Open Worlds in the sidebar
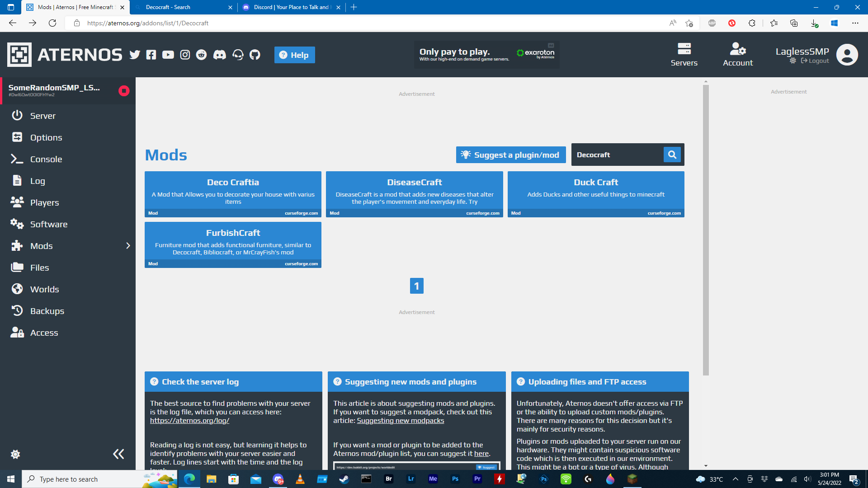 (x=68, y=289)
